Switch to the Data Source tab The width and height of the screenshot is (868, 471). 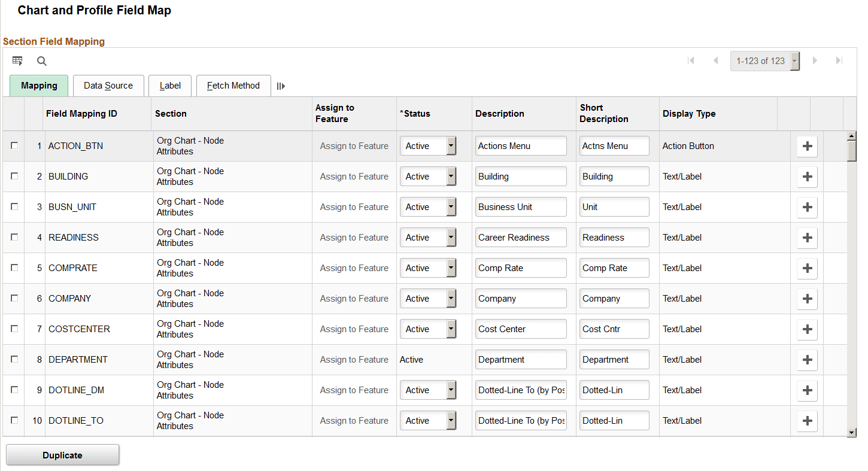point(108,86)
